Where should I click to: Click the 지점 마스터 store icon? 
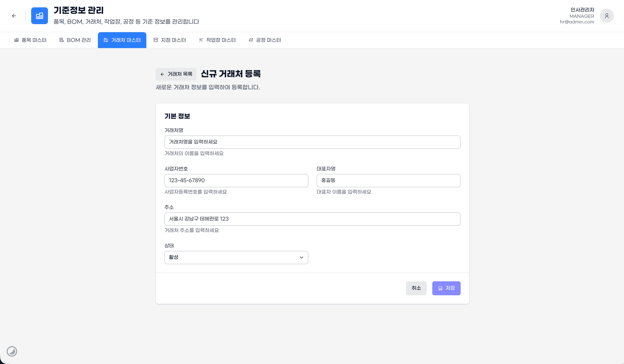(x=156, y=40)
